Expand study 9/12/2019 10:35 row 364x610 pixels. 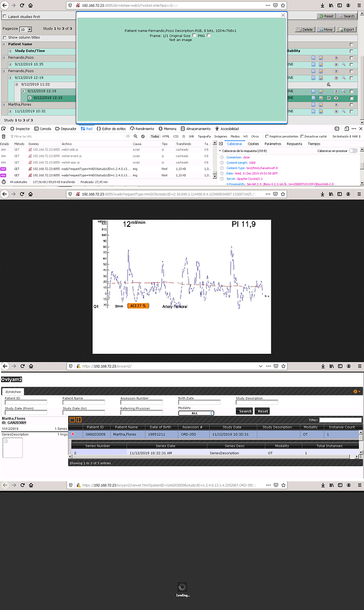click(11, 64)
